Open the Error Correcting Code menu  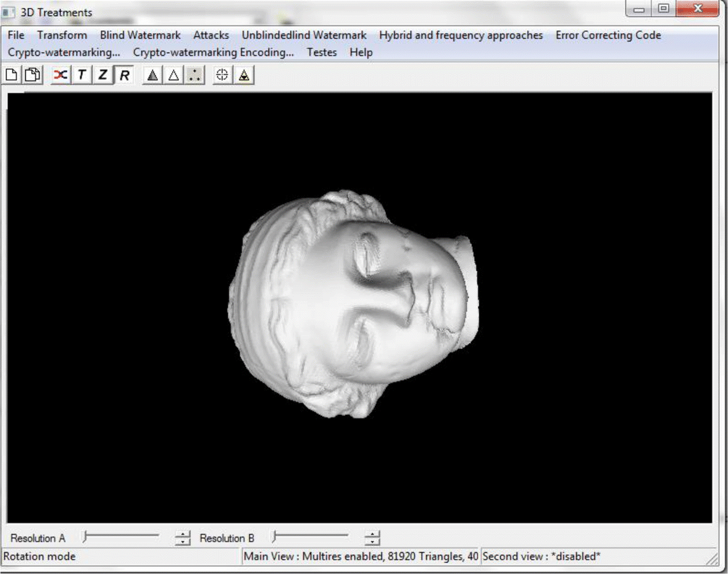[x=608, y=35]
